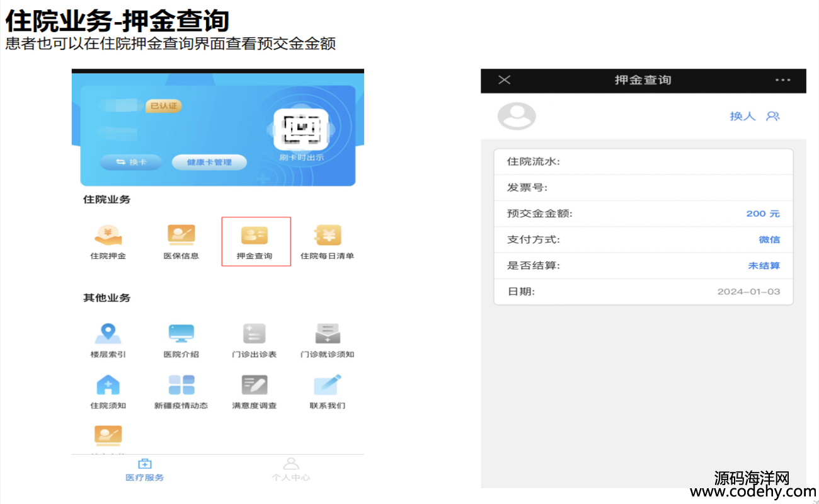Open the 住院须知 house icon
The image size is (819, 504).
pos(108,384)
